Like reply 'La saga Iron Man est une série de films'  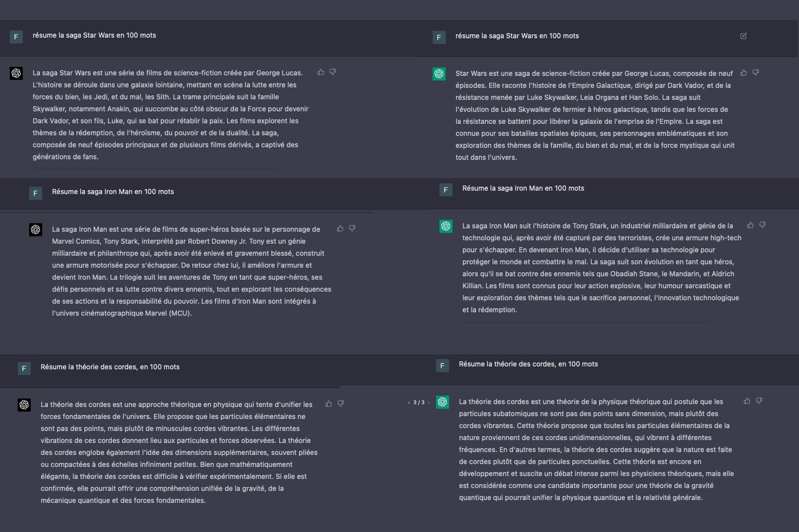[340, 228]
